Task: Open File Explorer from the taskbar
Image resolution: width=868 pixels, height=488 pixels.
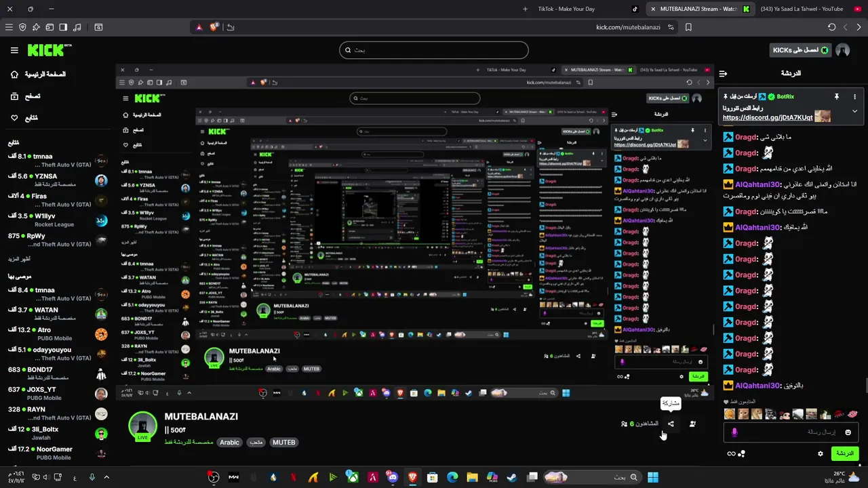Action: pos(472,477)
